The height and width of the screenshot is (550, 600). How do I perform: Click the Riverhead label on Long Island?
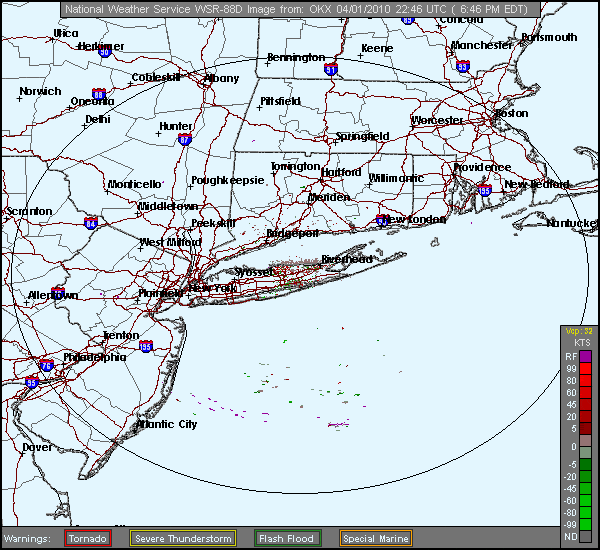click(x=347, y=259)
